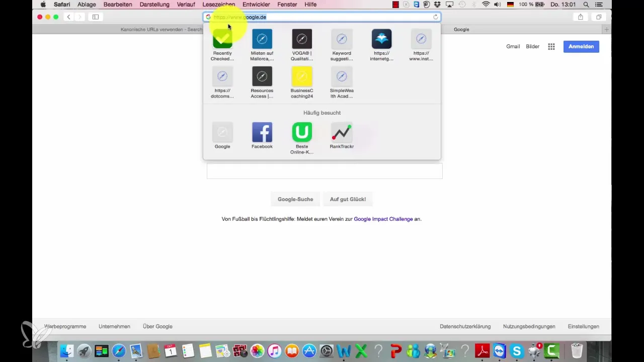Follow the Google Impact Challenge link
644x362 pixels.
(x=383, y=219)
